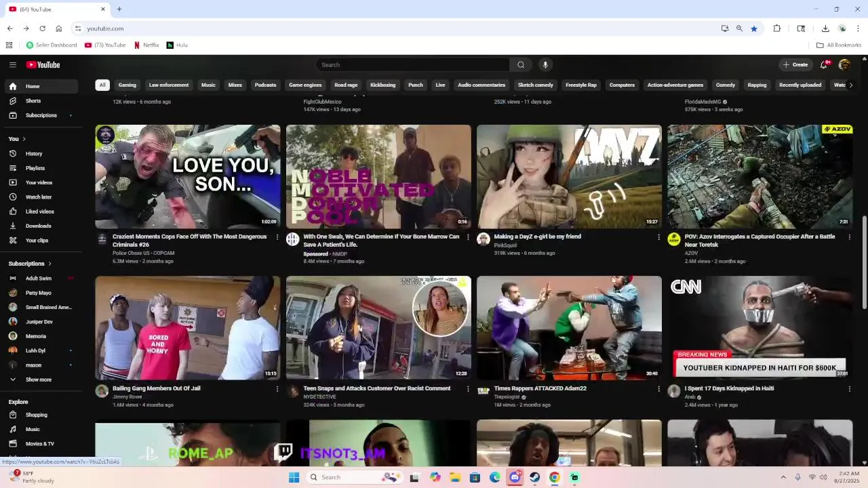Open Shopping under Explore
868x488 pixels.
[41, 415]
